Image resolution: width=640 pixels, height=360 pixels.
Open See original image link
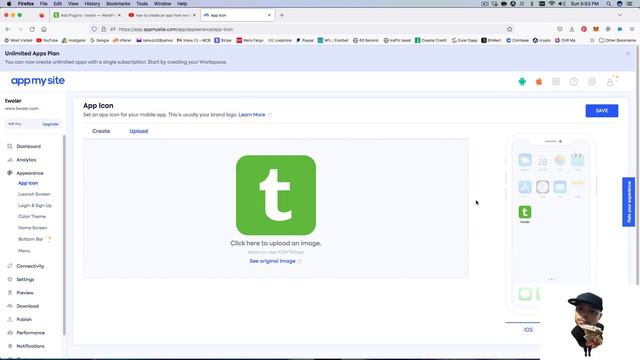pyautogui.click(x=273, y=261)
